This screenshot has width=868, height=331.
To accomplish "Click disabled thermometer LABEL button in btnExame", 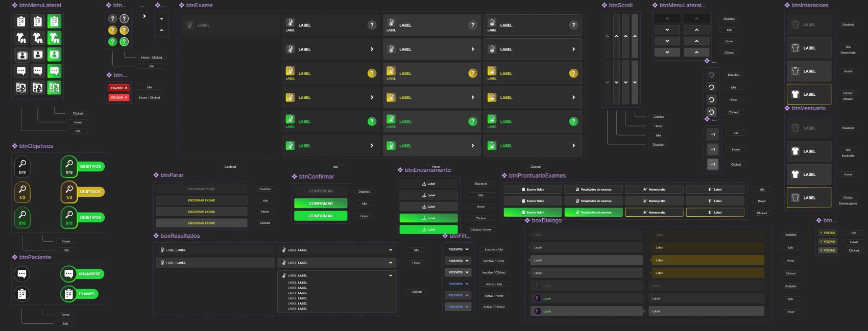I will [230, 25].
